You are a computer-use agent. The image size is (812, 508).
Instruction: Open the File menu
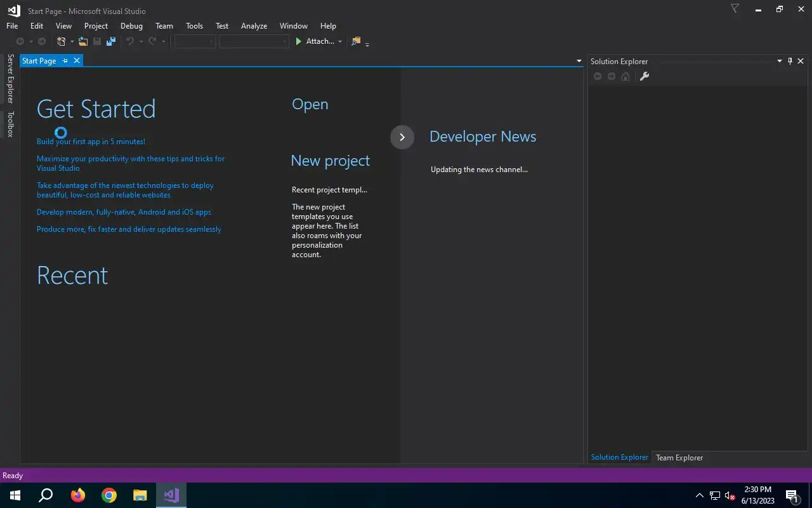[12, 26]
